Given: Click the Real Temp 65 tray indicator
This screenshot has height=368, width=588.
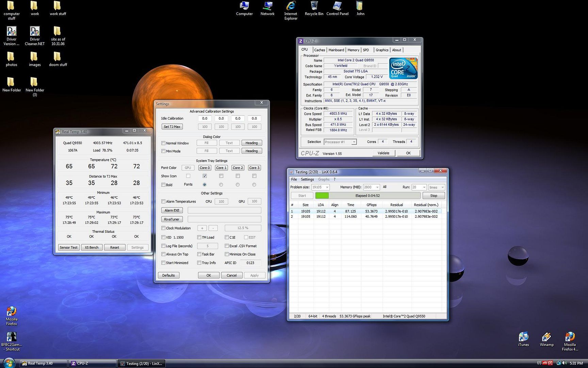Looking at the screenshot, I should 539,363.
